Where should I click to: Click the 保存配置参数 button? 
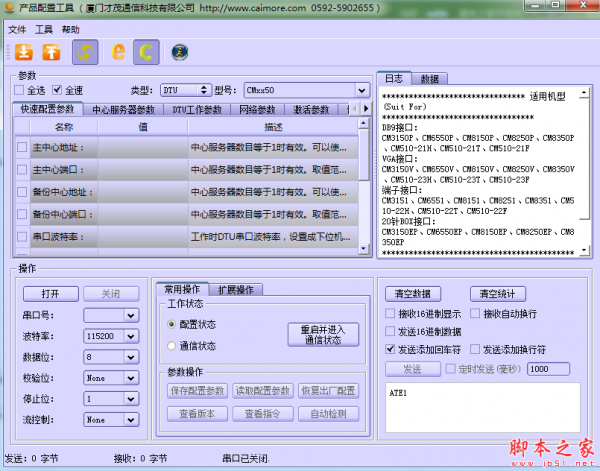[197, 391]
